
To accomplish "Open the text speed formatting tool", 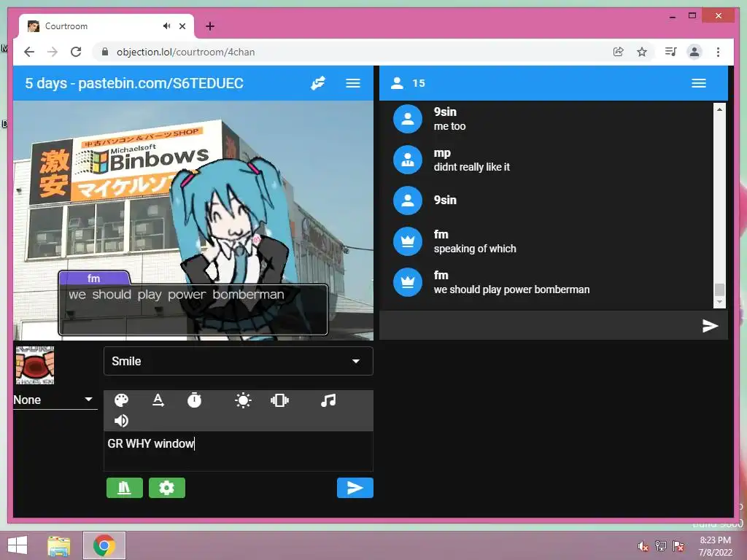I will 158,400.
